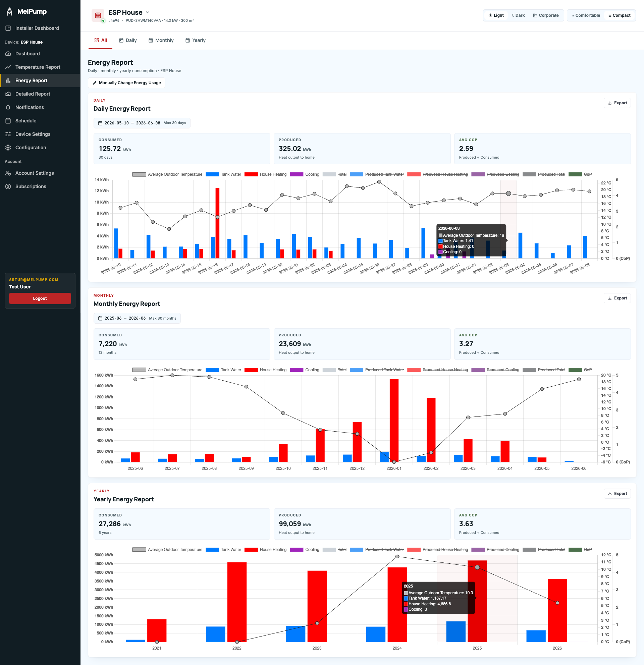644x665 pixels.
Task: Click the Device Settings sliders icon
Action: tap(8, 134)
